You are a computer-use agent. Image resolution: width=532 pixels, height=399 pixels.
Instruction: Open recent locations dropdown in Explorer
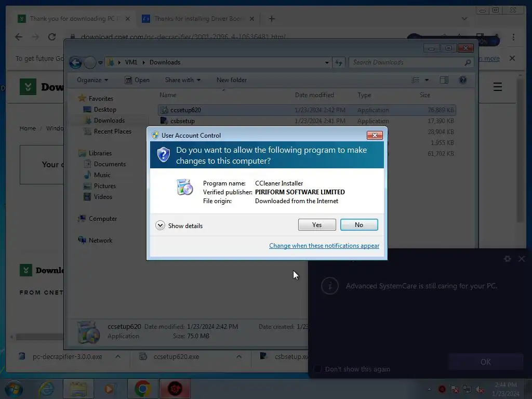tap(100, 63)
